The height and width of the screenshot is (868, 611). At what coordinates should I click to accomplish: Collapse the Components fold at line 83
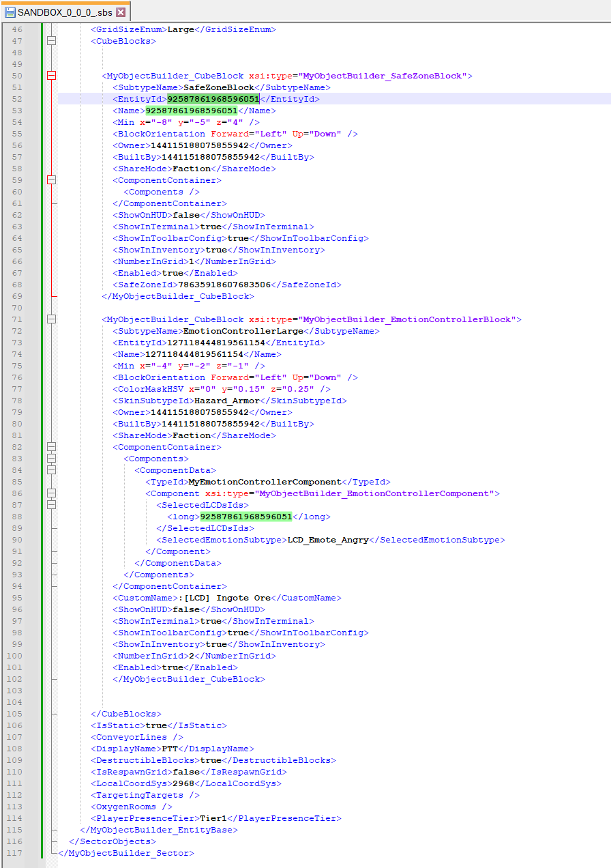[51, 459]
